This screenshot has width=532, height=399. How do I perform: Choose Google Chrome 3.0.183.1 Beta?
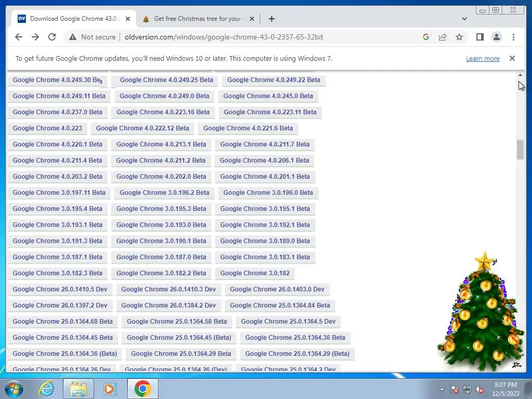265,257
